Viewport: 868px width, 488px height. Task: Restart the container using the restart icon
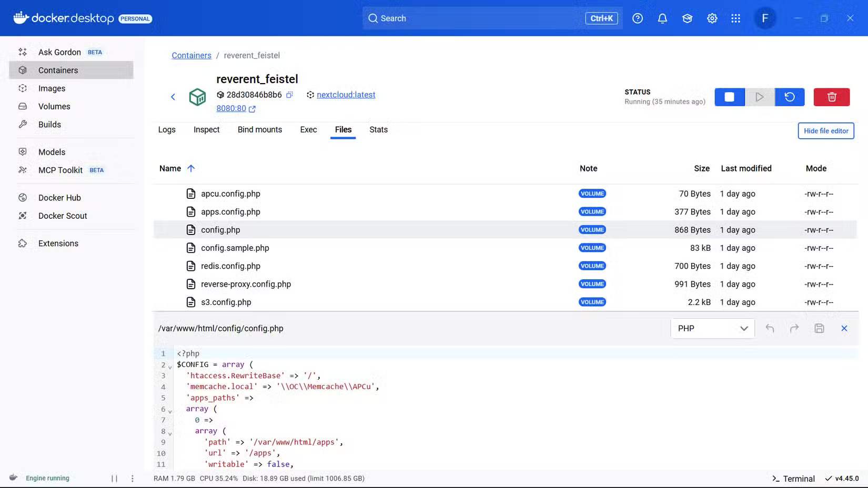coord(789,97)
